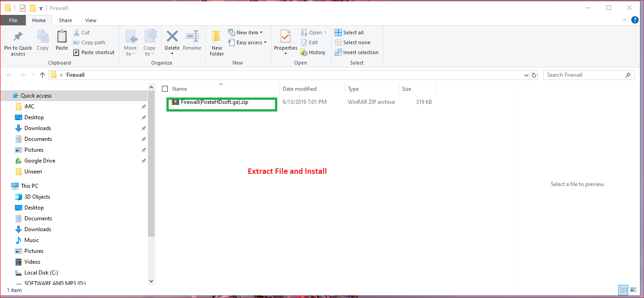The height and width of the screenshot is (298, 644).
Task: Open the Easy access dropdown
Action: (247, 42)
